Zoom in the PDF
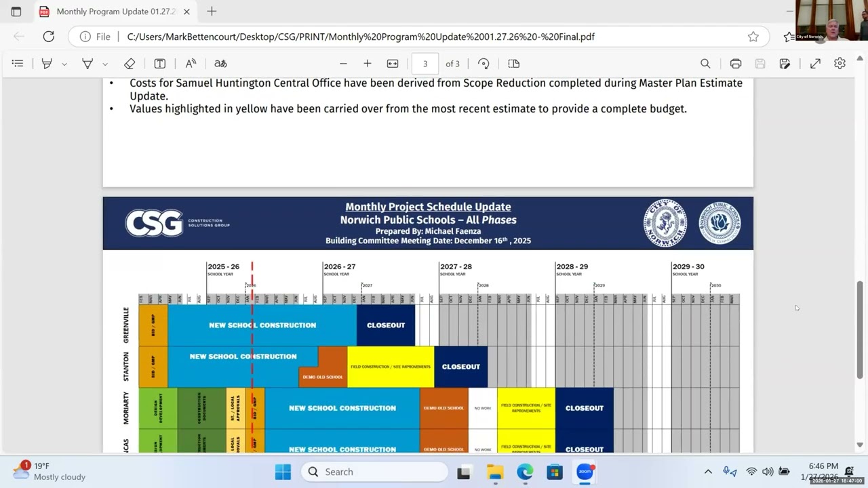Viewport: 868px width, 488px height. point(368,64)
